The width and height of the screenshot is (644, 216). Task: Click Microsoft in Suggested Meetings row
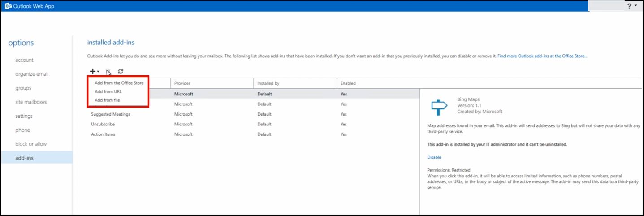[183, 114]
